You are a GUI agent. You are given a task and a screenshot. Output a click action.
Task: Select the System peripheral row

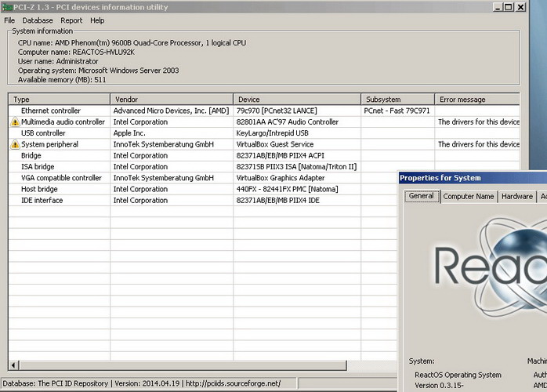tap(264, 144)
